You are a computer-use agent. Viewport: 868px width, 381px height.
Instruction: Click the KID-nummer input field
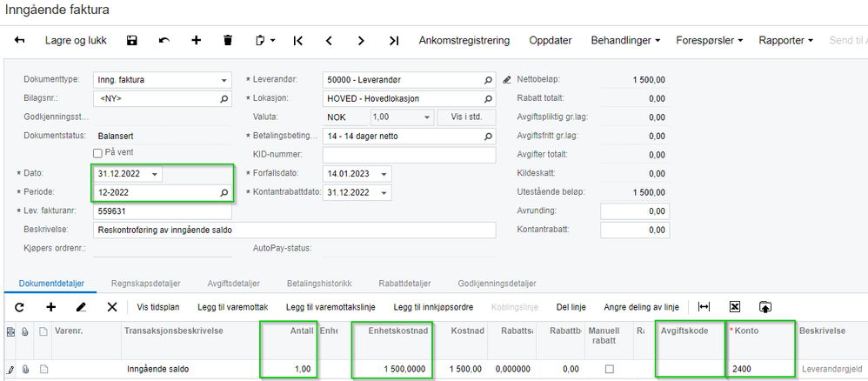[409, 155]
